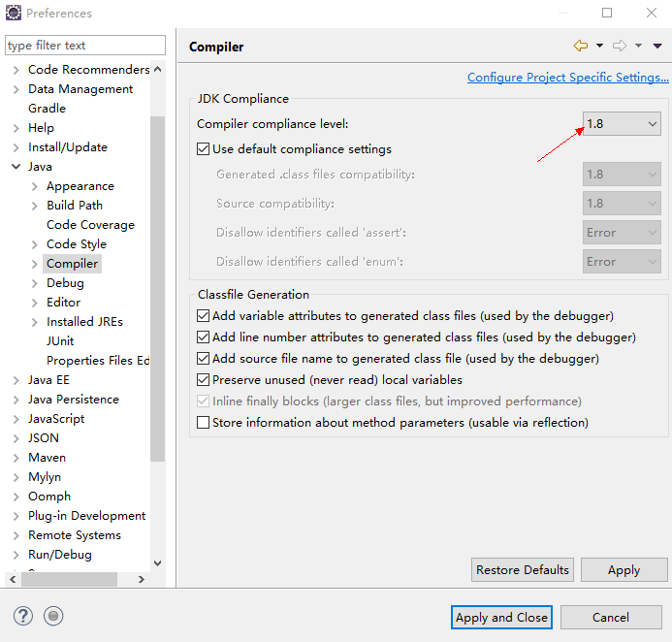Expand Code Recommenders tree node
The height and width of the screenshot is (642, 672).
[16, 70]
